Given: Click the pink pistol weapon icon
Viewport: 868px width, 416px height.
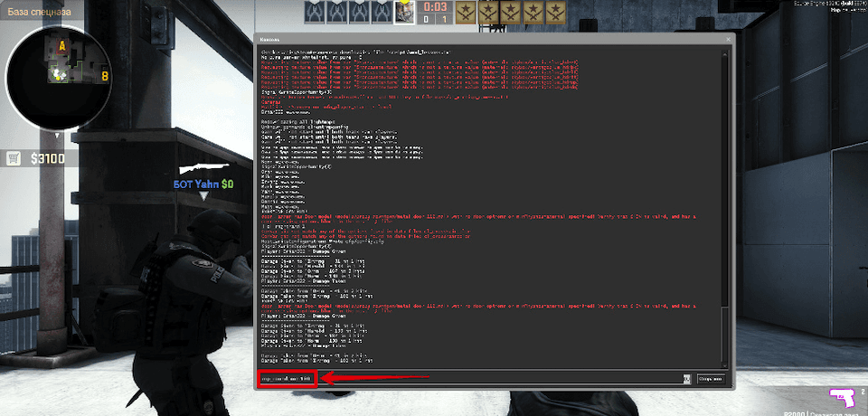Looking at the screenshot, I should coord(840,398).
